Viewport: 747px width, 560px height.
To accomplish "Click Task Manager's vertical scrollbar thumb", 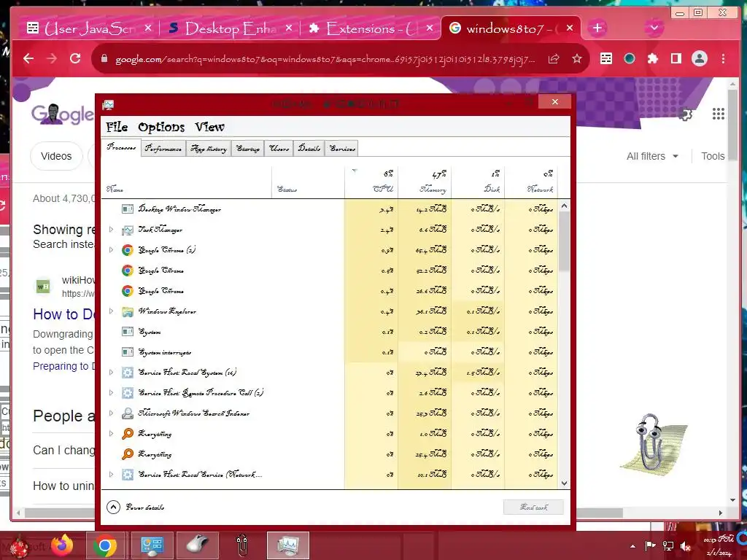I will [x=564, y=242].
